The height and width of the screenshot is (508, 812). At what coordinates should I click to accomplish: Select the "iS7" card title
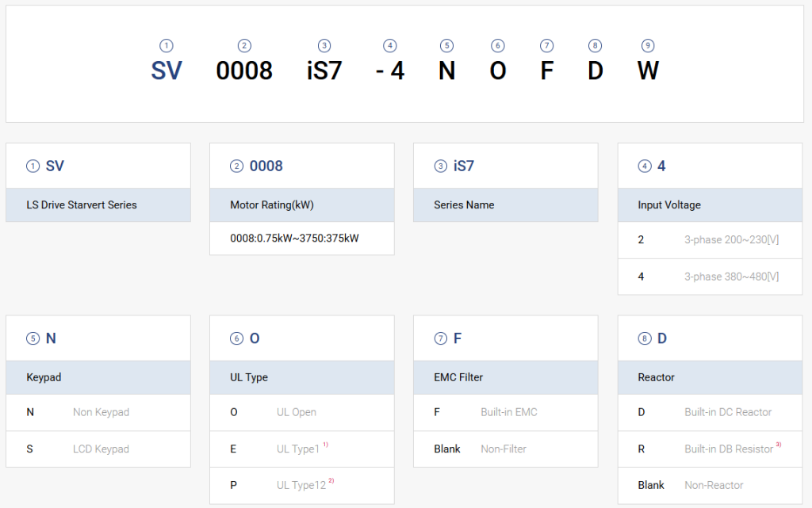click(463, 166)
